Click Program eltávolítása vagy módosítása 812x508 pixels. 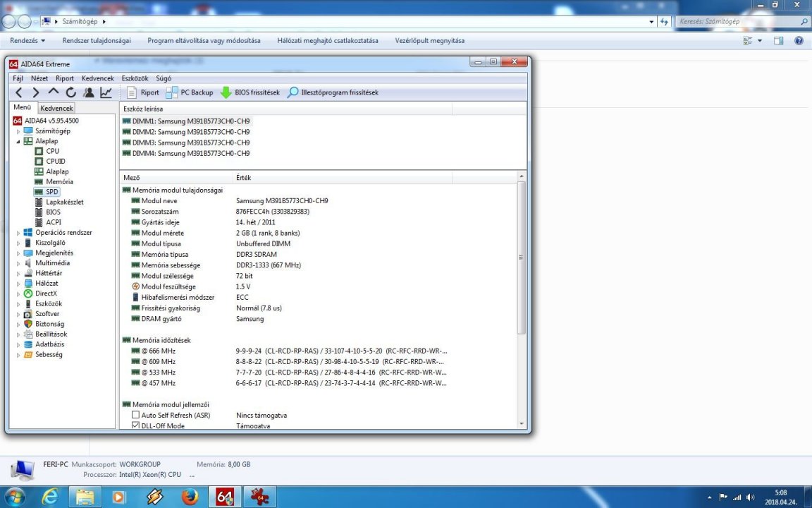(x=204, y=40)
